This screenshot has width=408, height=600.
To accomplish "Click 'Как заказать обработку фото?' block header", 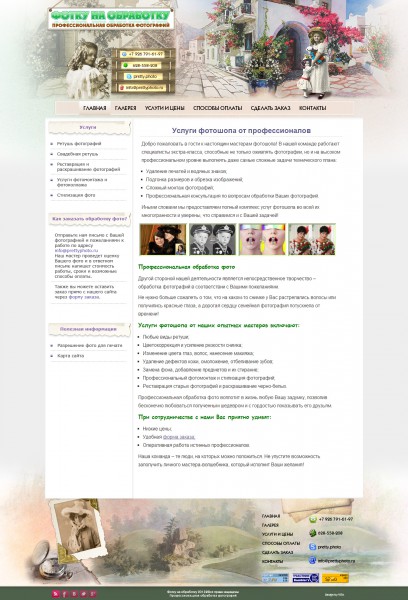I will pos(90,219).
